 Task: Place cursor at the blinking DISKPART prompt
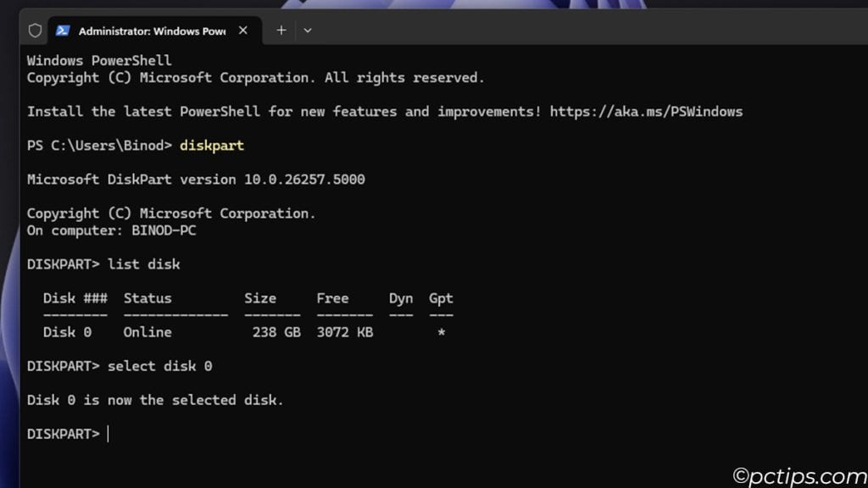108,433
